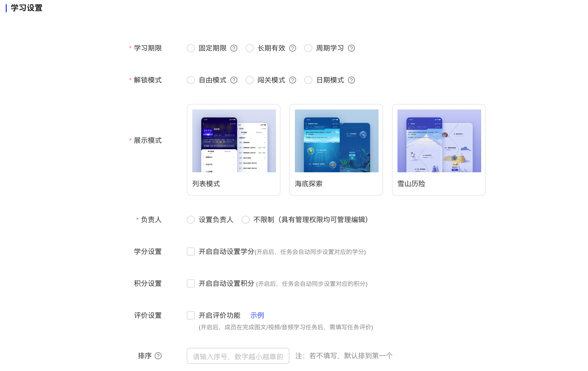The width and height of the screenshot is (588, 371).
Task: Click the 学习期限 field label
Action: (x=148, y=48)
